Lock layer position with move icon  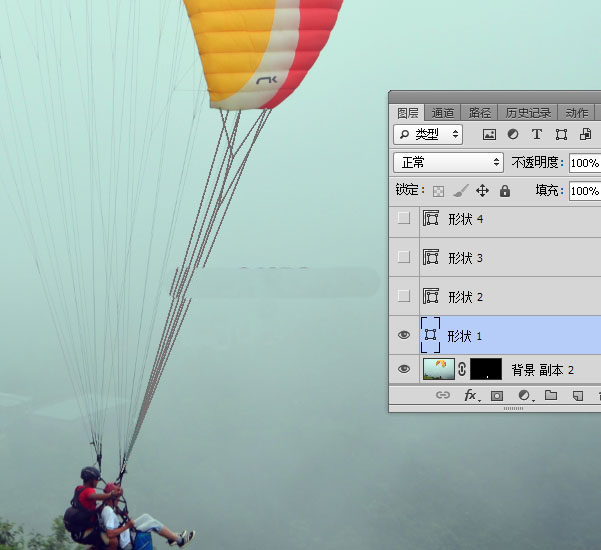tap(482, 190)
